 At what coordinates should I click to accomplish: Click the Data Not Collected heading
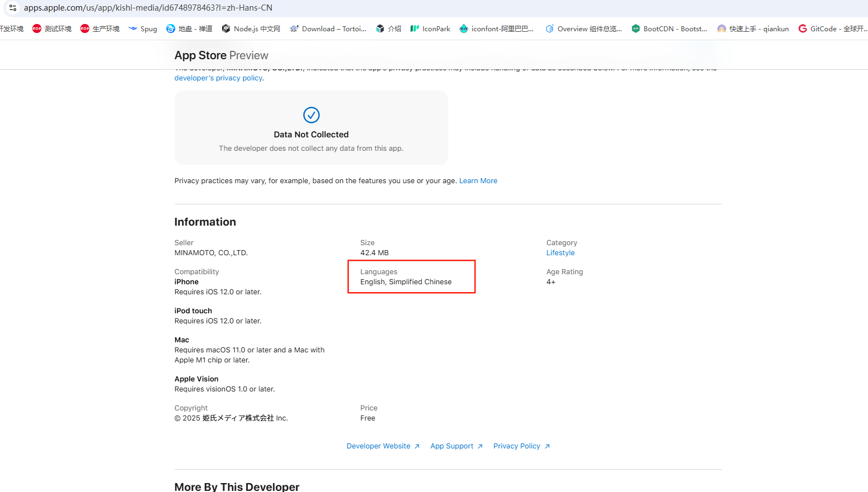[311, 135]
